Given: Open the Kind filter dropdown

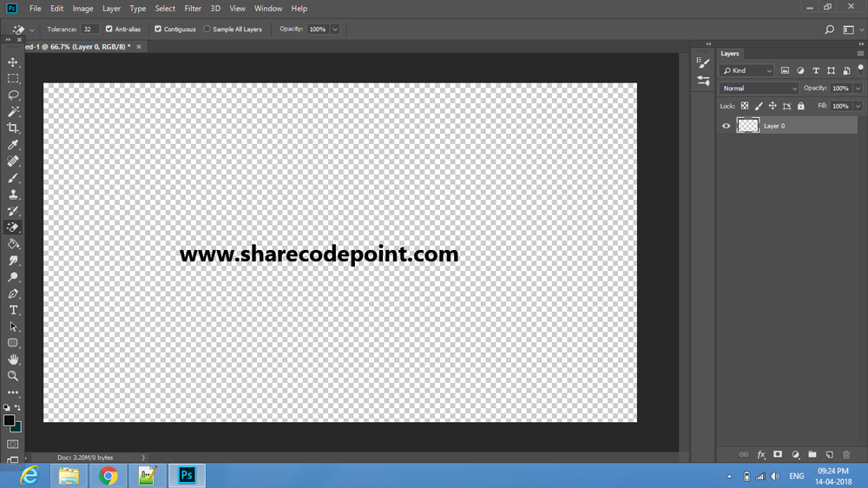Looking at the screenshot, I should coord(746,70).
